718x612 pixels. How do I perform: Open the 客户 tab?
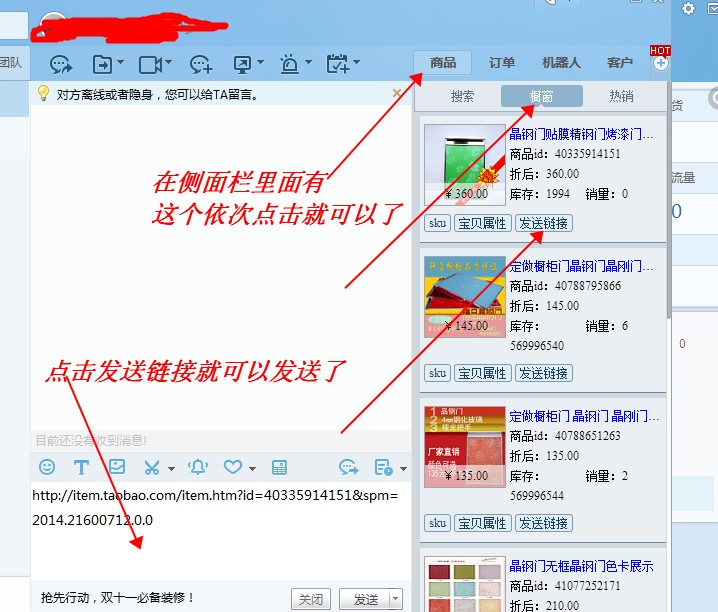[x=620, y=63]
